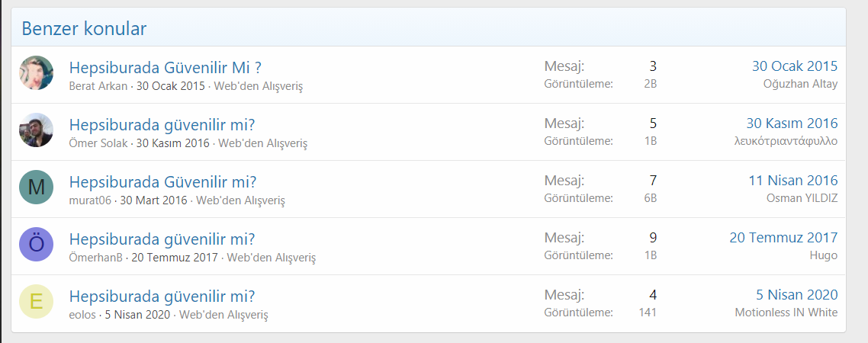Screen dimensions: 868x343
Task: Open ÖmerhanB's purple Ö avatar
Action: pos(36,245)
